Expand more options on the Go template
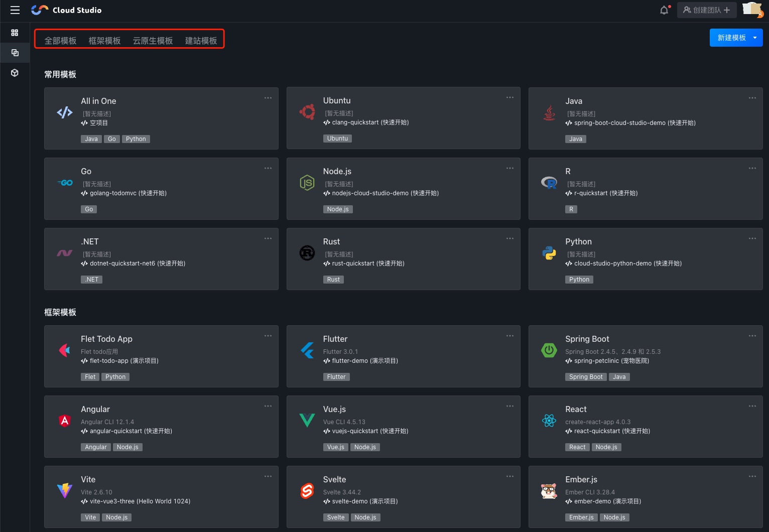Image resolution: width=769 pixels, height=532 pixels. [x=268, y=168]
